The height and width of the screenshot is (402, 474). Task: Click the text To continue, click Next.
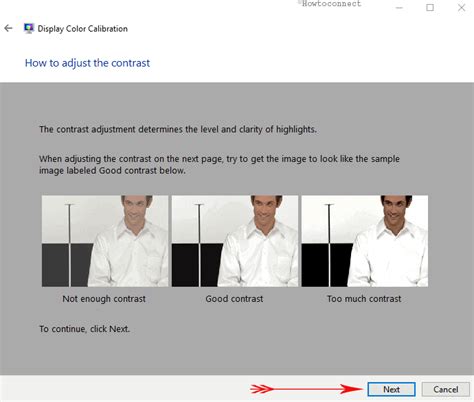tap(85, 329)
